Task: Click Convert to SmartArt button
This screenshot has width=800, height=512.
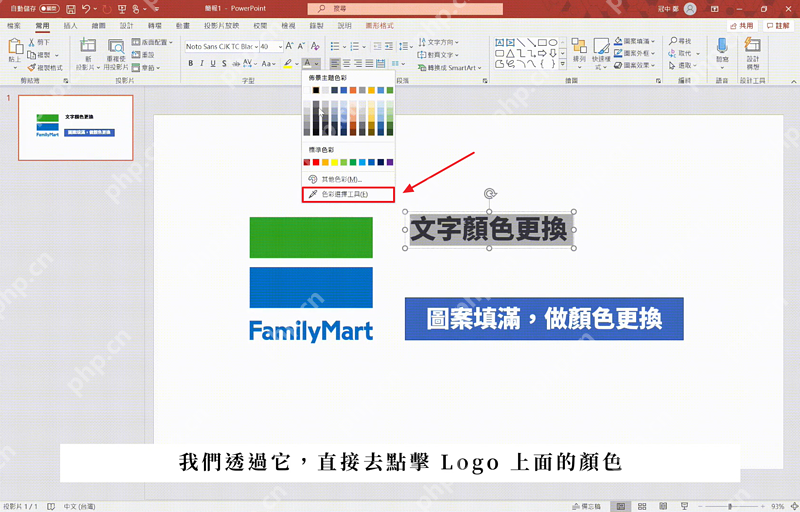Action: click(x=449, y=67)
